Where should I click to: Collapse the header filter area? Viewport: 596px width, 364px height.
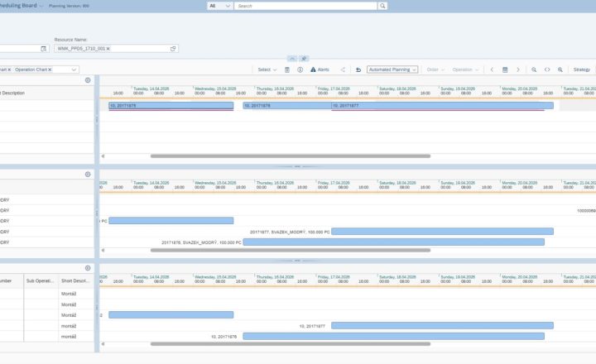(292, 59)
